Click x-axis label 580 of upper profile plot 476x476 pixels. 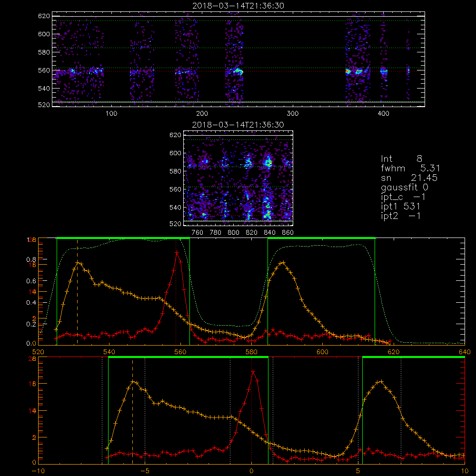click(x=251, y=352)
